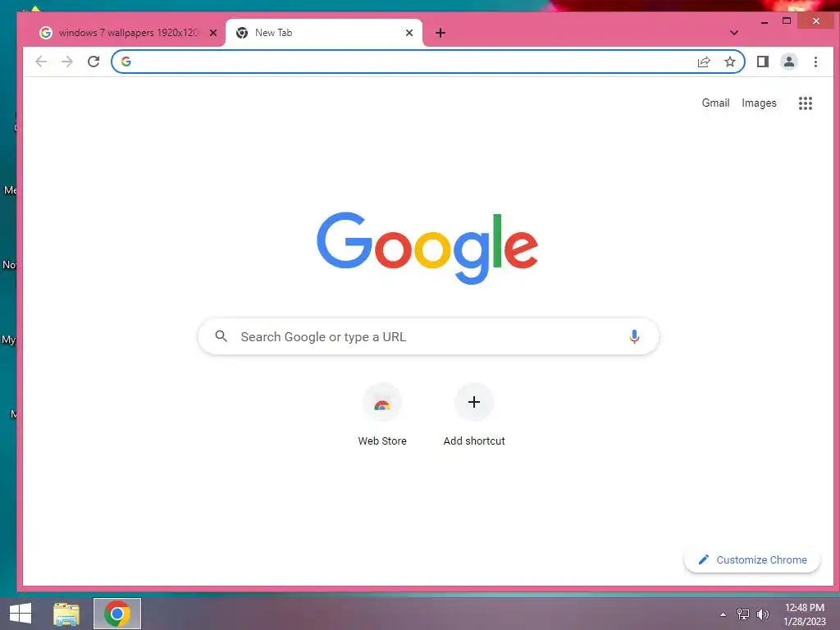The image size is (840, 630).
Task: Click the Add shortcut plus tile
Action: tap(474, 415)
